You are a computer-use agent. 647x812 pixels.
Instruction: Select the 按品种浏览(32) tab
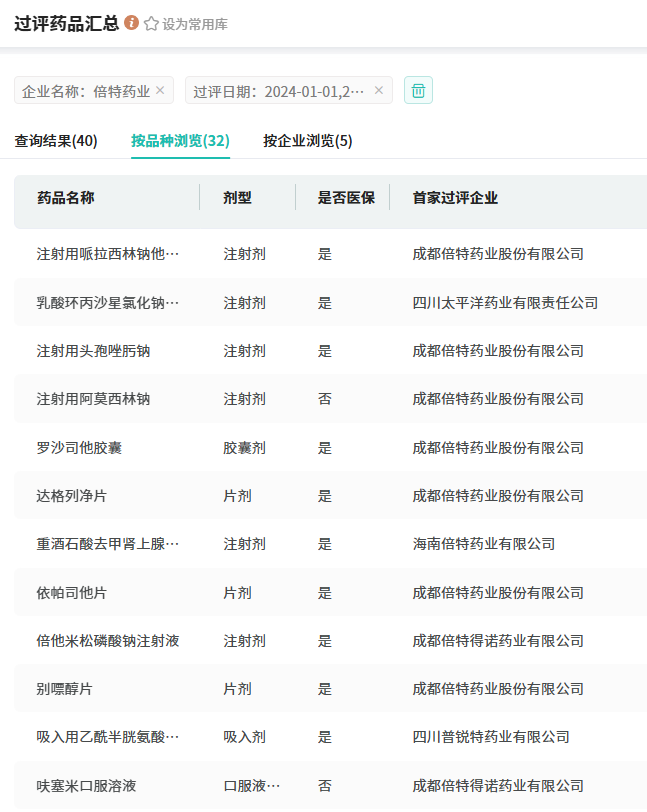[x=180, y=141]
